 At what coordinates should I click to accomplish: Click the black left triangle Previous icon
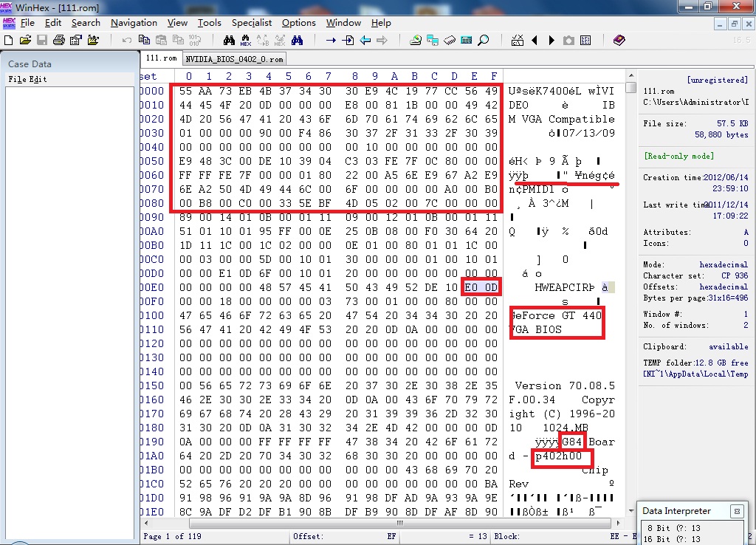pos(535,41)
